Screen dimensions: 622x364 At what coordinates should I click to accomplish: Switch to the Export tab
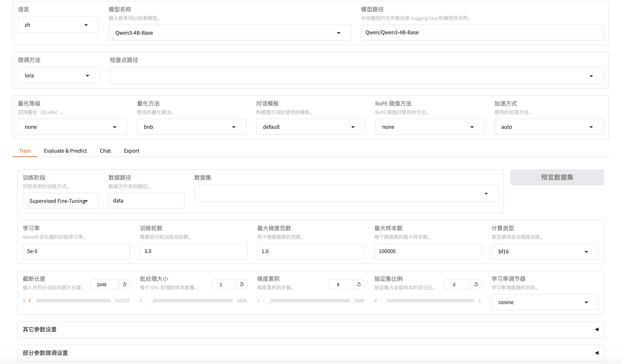pyautogui.click(x=131, y=151)
